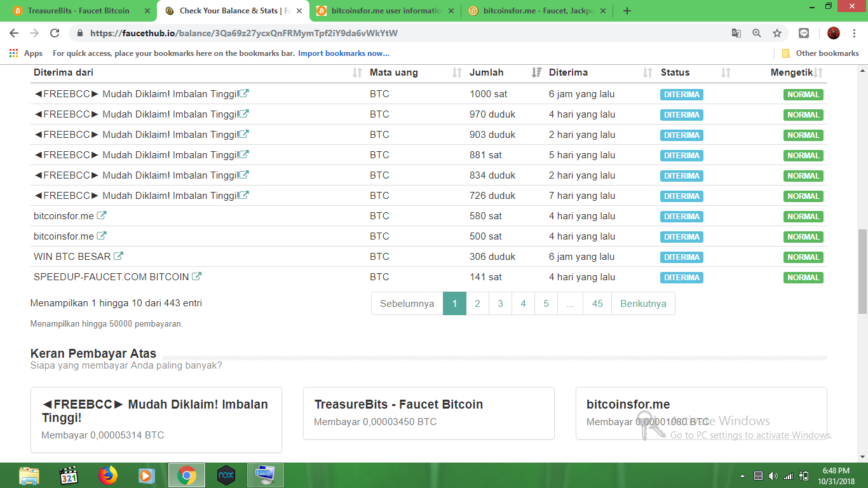Click the volume icon in system tray

[x=773, y=476]
